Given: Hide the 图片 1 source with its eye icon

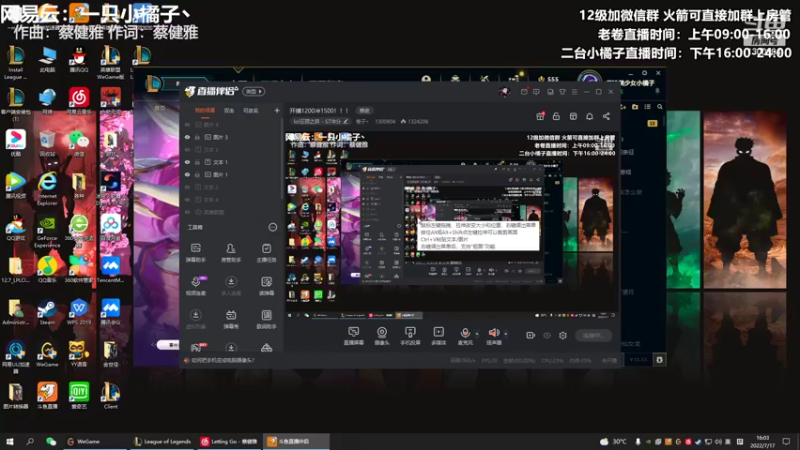Looking at the screenshot, I should (187, 174).
